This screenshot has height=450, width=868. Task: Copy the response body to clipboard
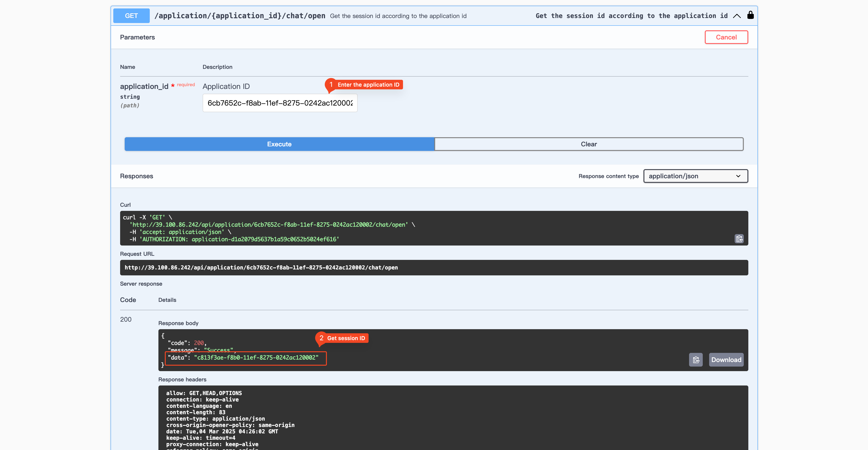pyautogui.click(x=696, y=360)
